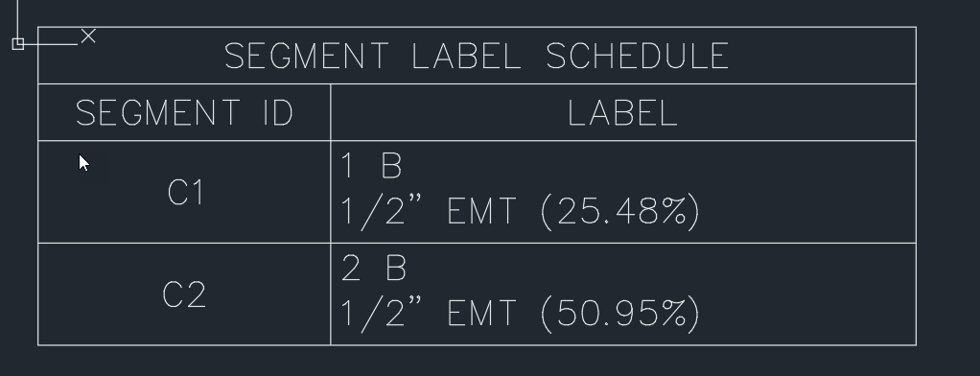
Task: Select the table's bottom border line
Action: pyautogui.click(x=477, y=344)
